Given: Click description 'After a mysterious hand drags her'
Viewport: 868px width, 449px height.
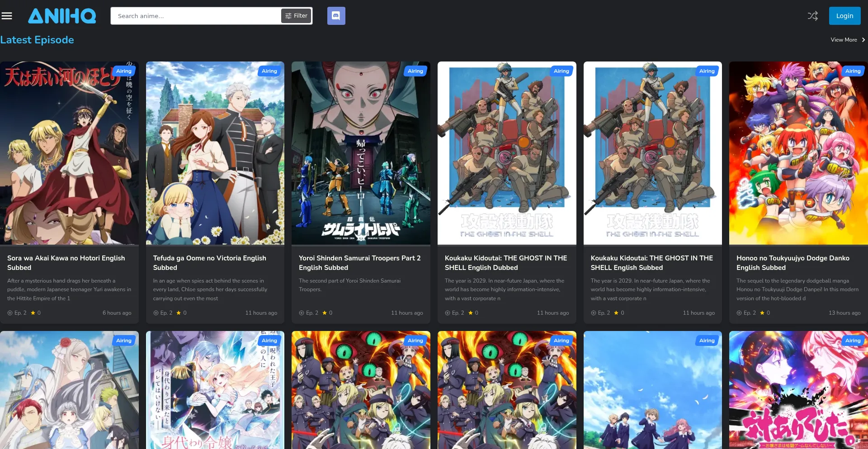Looking at the screenshot, I should tap(69, 289).
